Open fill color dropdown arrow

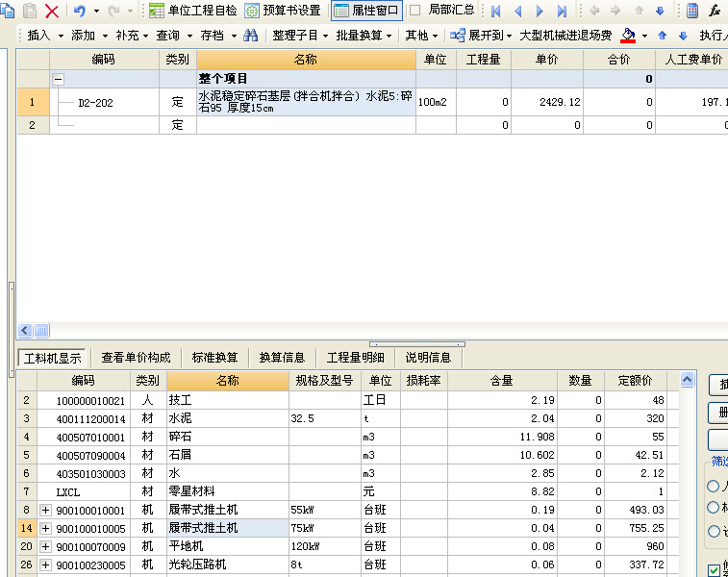644,36
